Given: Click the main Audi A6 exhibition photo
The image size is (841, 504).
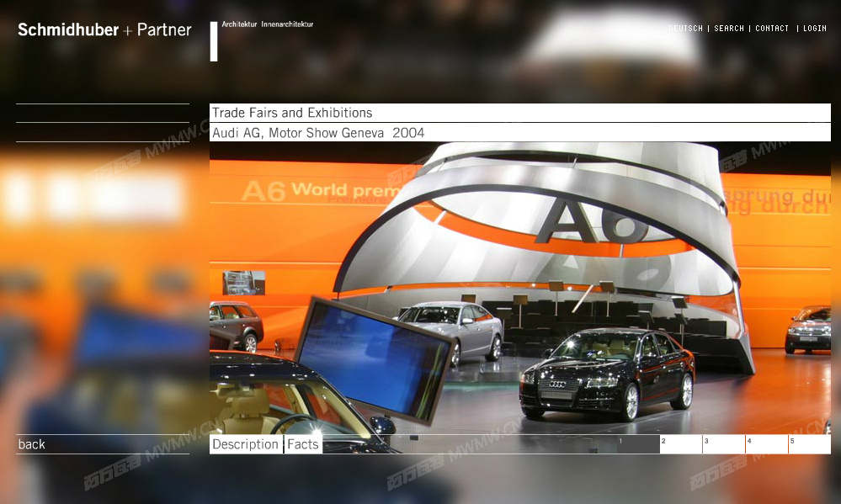Looking at the screenshot, I should tap(519, 288).
